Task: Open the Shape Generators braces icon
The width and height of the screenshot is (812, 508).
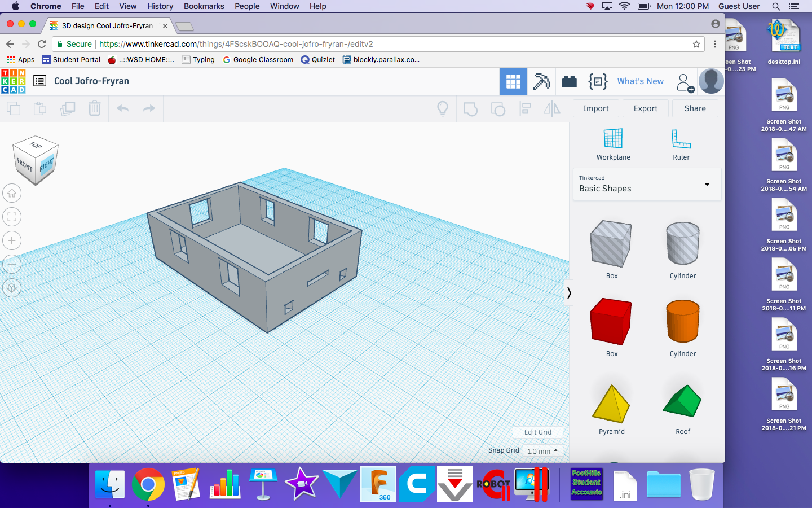Action: 598,81
